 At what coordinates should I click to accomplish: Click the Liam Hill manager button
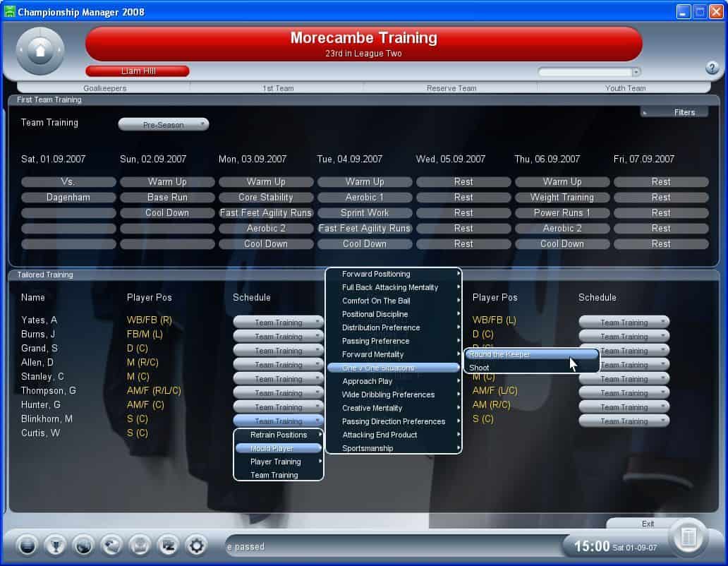point(138,71)
